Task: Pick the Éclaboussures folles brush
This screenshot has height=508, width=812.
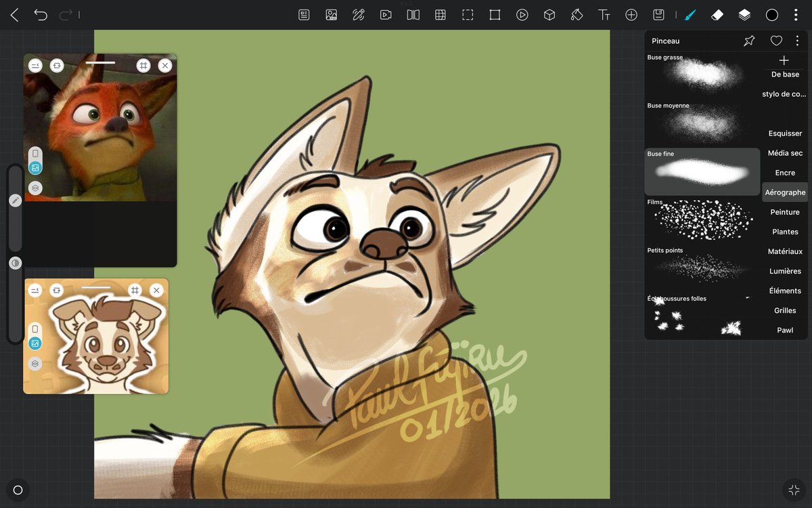Action: pos(703,316)
